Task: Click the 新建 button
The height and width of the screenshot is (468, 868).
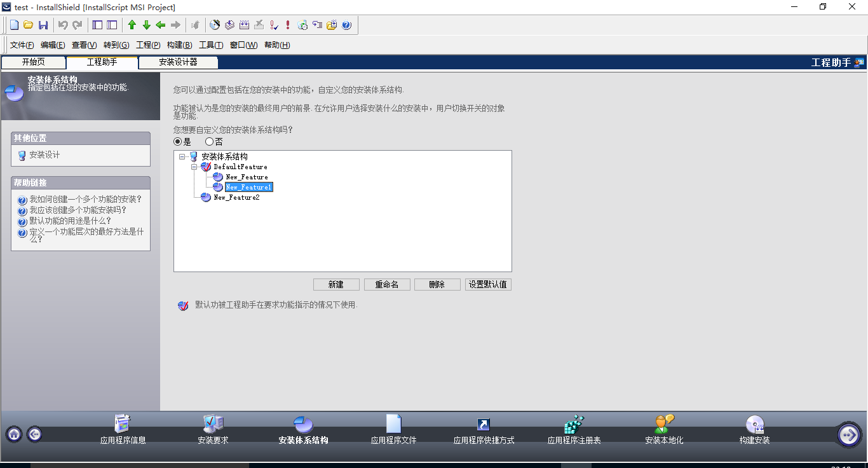Action: (x=336, y=285)
